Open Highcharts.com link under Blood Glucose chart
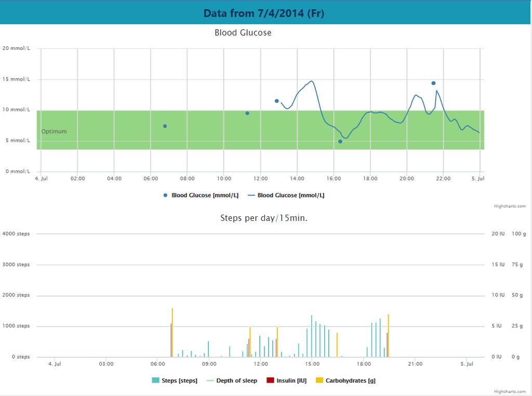 tap(510, 206)
